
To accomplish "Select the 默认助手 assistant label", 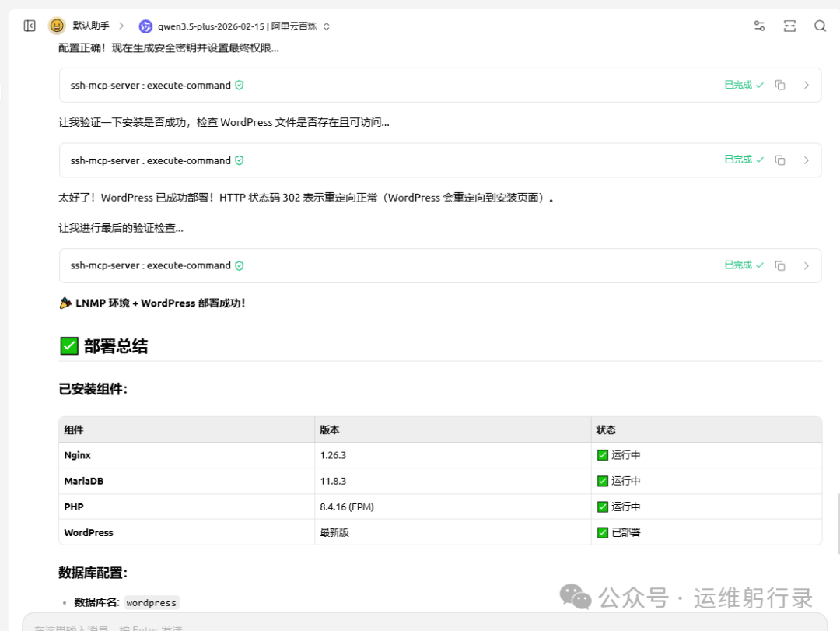I will [x=92, y=26].
